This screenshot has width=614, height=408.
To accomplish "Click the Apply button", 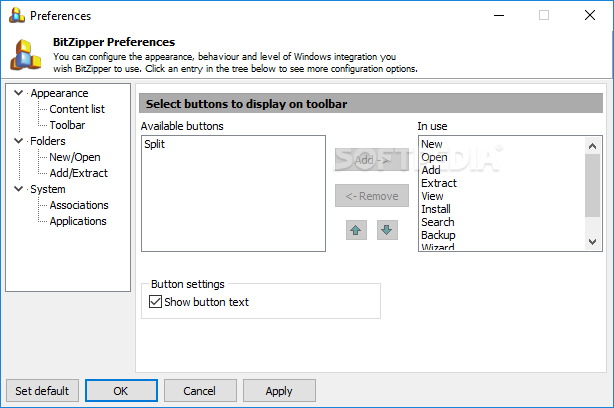I will tap(279, 391).
